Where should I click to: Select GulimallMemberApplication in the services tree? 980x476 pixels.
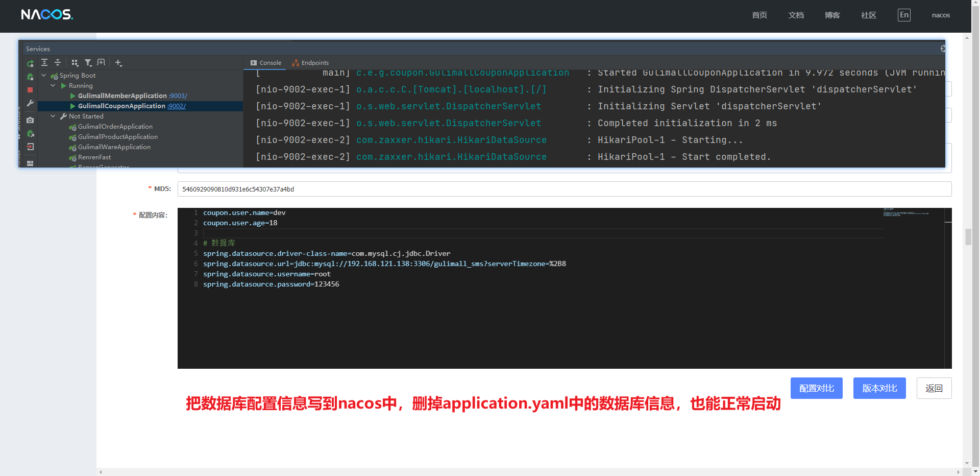pyautogui.click(x=122, y=96)
